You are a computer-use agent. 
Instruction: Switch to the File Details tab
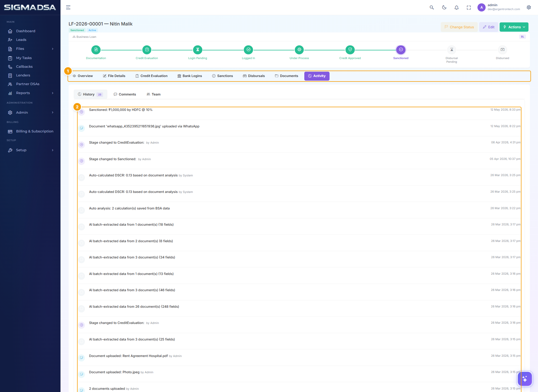[x=114, y=76]
